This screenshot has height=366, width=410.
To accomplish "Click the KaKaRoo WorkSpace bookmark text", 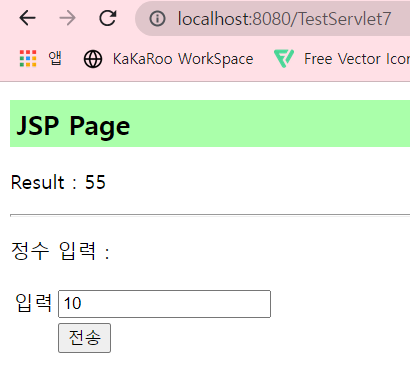I will (183, 59).
